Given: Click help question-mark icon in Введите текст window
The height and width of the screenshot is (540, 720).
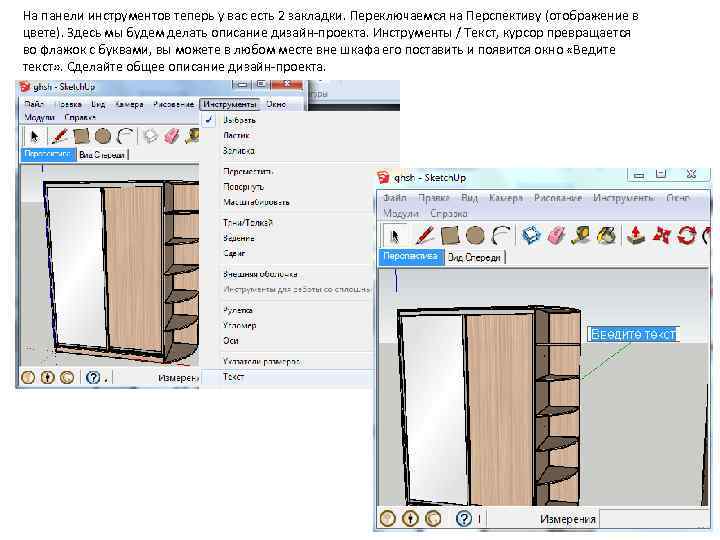Looking at the screenshot, I should (464, 518).
